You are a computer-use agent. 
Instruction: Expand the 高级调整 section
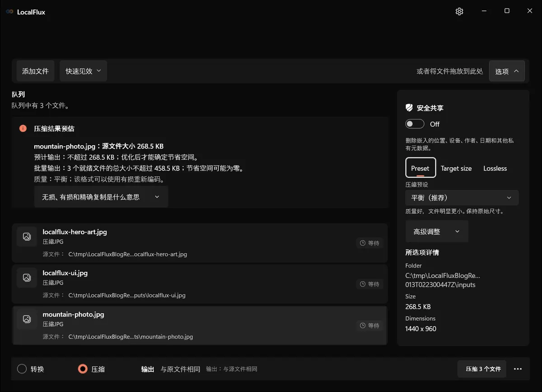click(437, 231)
